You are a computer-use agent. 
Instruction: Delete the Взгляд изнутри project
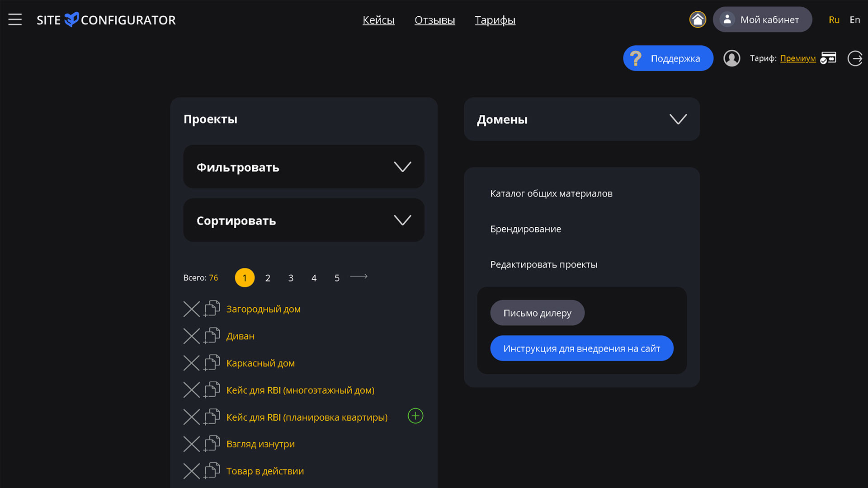tap(192, 444)
